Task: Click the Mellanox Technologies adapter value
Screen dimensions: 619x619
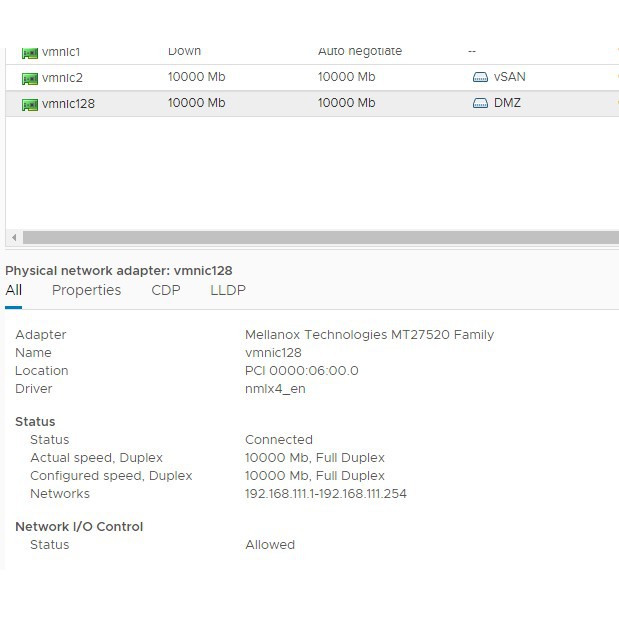Action: coord(369,335)
